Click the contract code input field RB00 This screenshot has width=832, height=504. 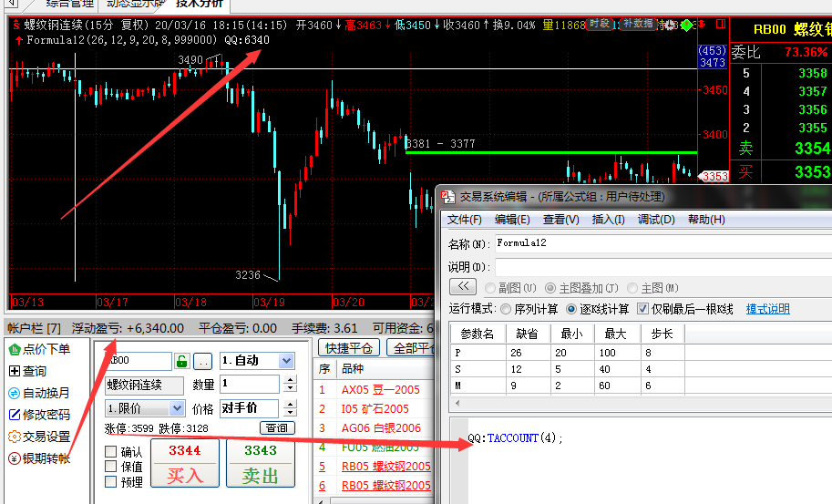click(139, 361)
